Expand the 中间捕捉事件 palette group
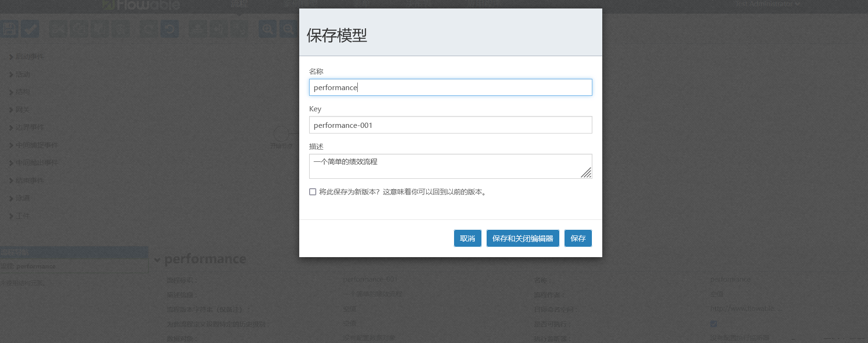 34,145
